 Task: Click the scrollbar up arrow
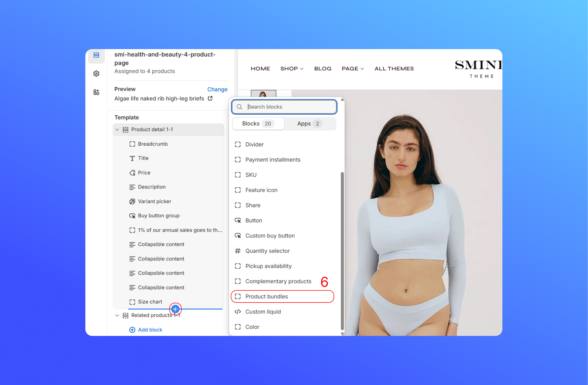point(342,100)
